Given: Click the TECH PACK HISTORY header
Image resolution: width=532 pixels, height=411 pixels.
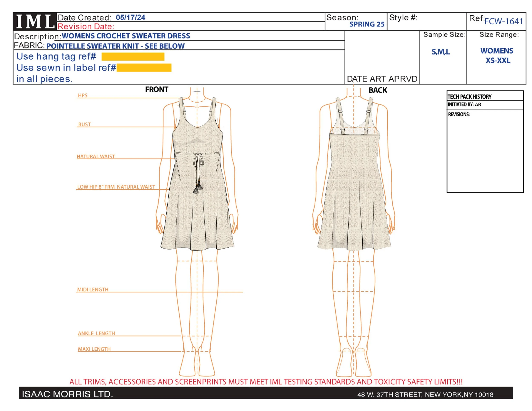Looking at the screenshot, I should coord(469,97).
